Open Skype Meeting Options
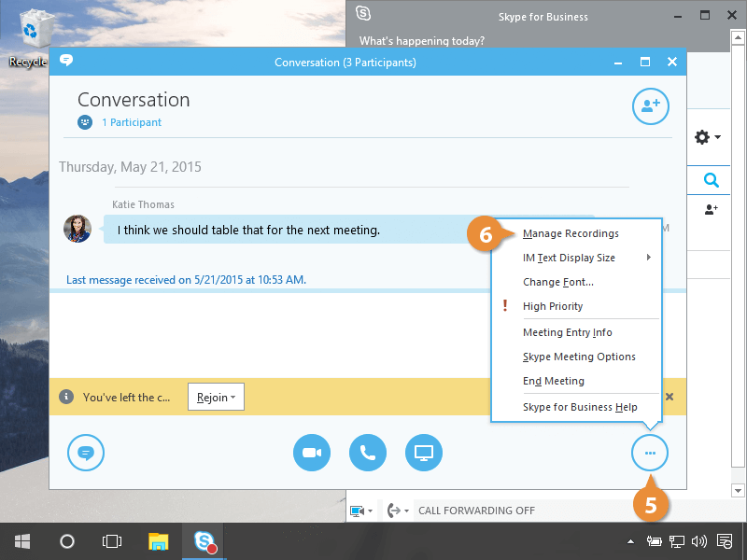The width and height of the screenshot is (747, 560). (x=579, y=357)
